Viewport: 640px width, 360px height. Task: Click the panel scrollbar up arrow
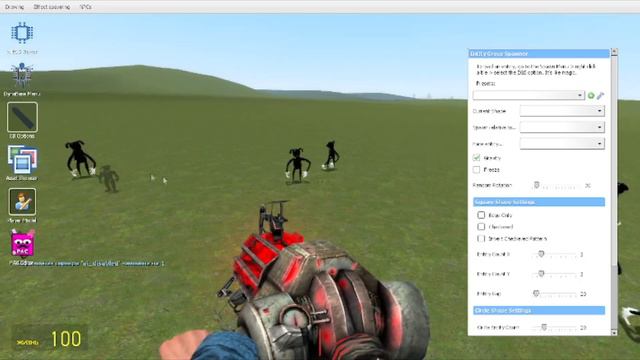pos(614,52)
